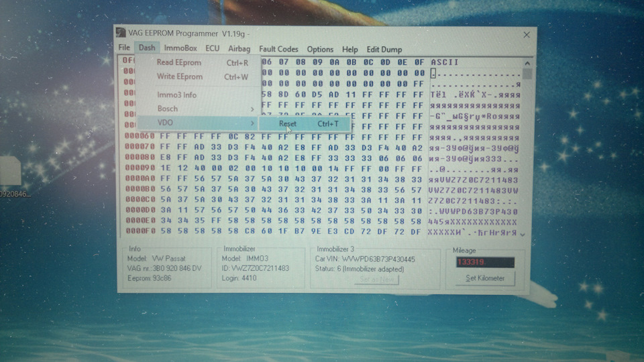Click VAG nr.: 3B0 920 846 DV text
Screen dimensions: 644x362
[x=164, y=268]
